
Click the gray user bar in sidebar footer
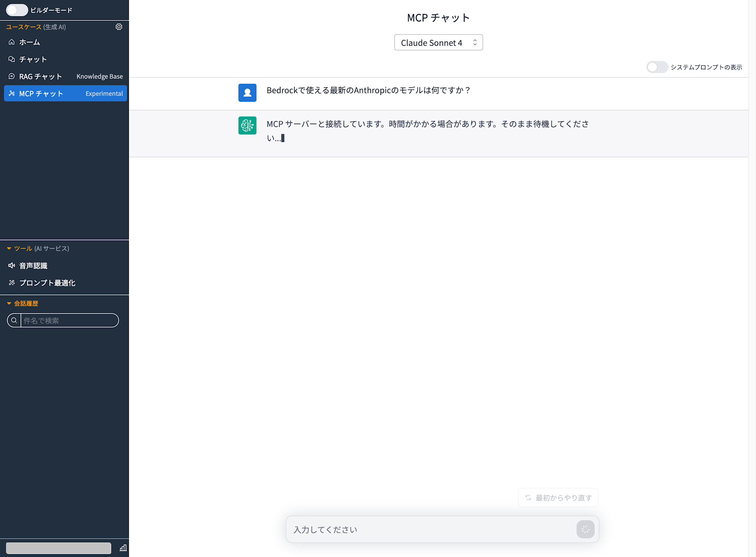[x=59, y=548]
